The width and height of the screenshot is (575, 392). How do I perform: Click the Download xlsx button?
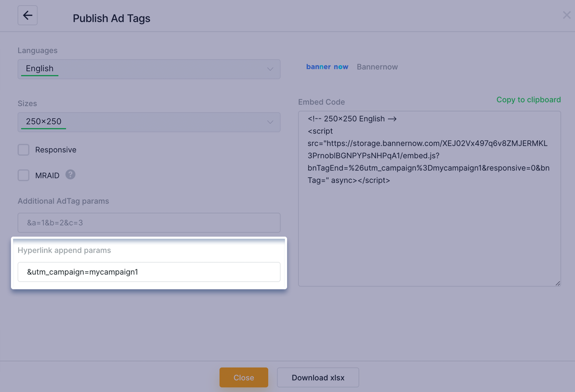(318, 377)
